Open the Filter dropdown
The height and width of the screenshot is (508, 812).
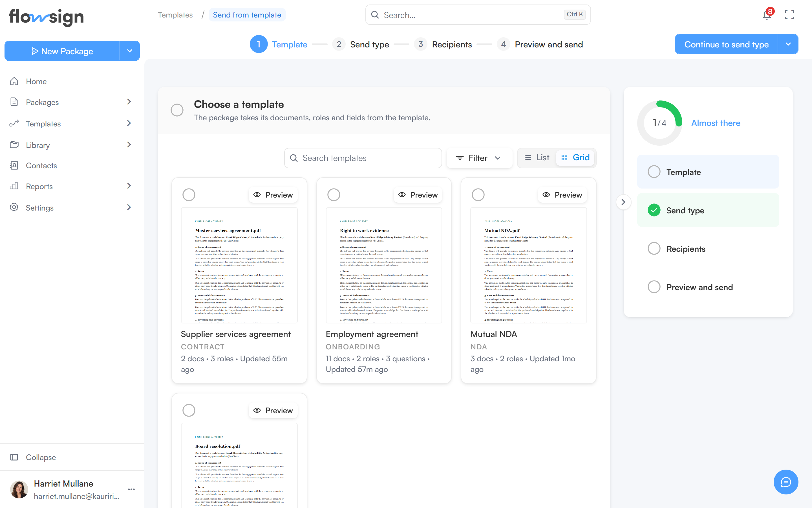479,158
